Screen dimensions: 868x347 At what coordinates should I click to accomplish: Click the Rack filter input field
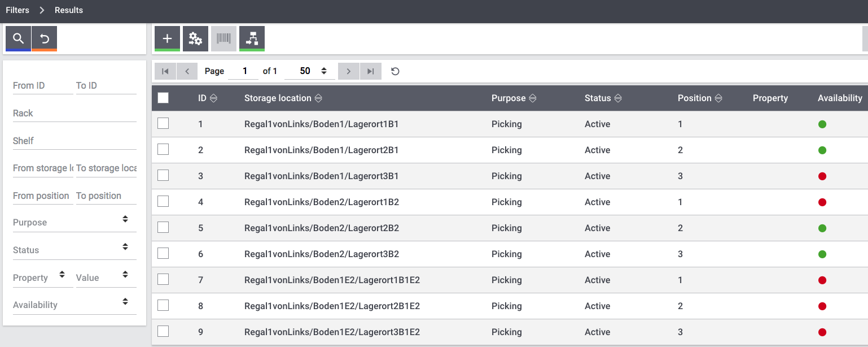(x=74, y=113)
